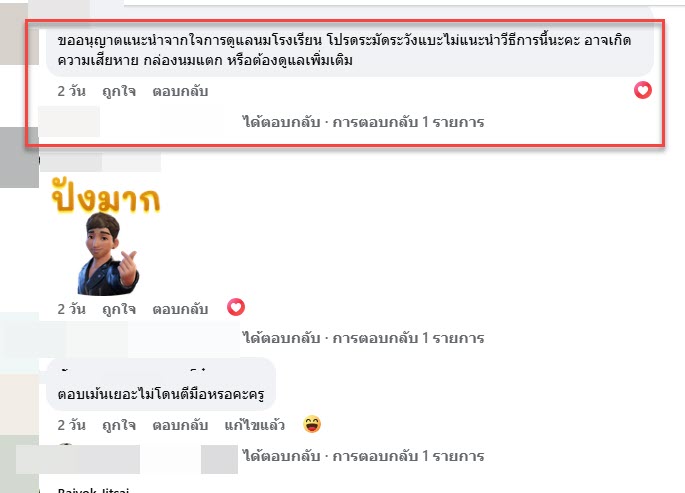Click ตอบกลับ under the sticker comment
This screenshot has width=685, height=493.
point(180,309)
